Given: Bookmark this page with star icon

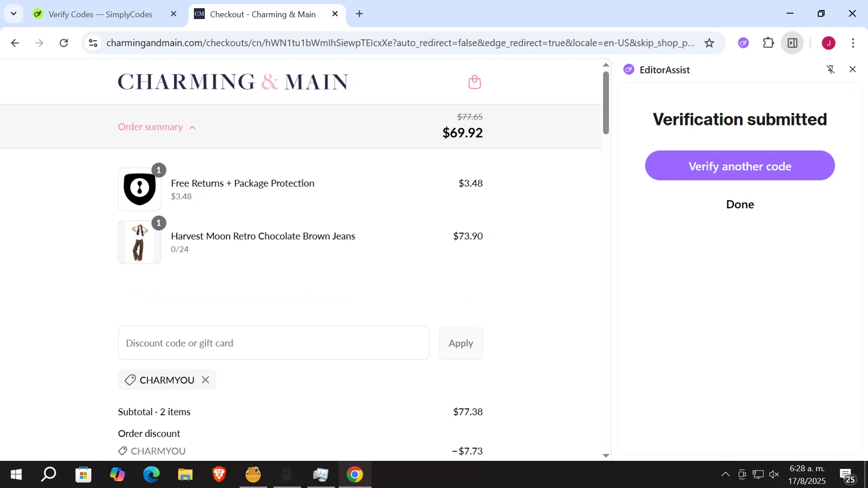Looking at the screenshot, I should point(709,43).
